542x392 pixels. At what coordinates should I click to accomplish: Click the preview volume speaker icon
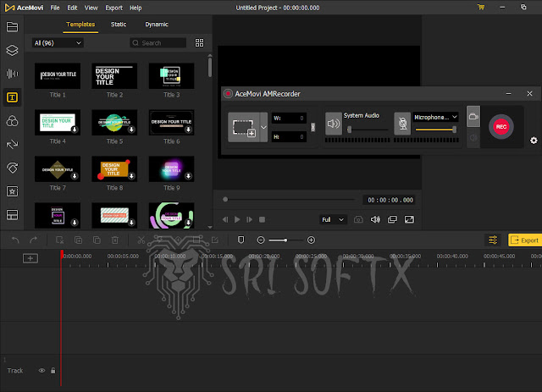[x=375, y=219]
